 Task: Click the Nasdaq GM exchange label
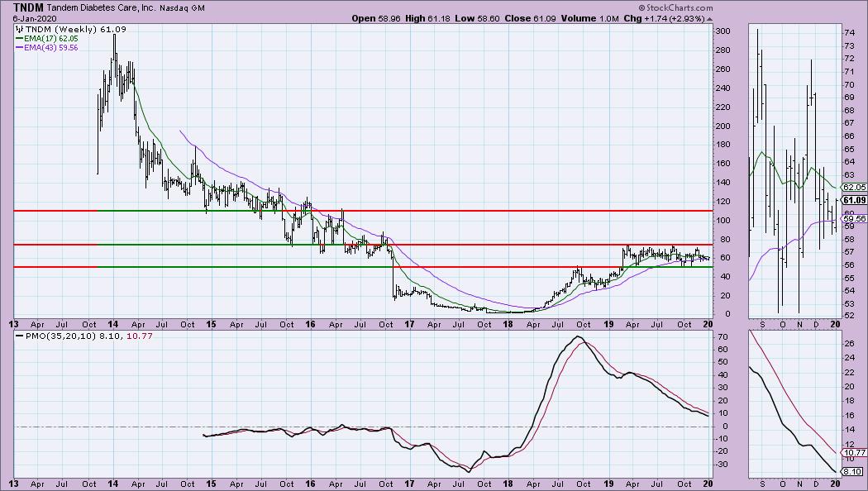click(x=183, y=8)
